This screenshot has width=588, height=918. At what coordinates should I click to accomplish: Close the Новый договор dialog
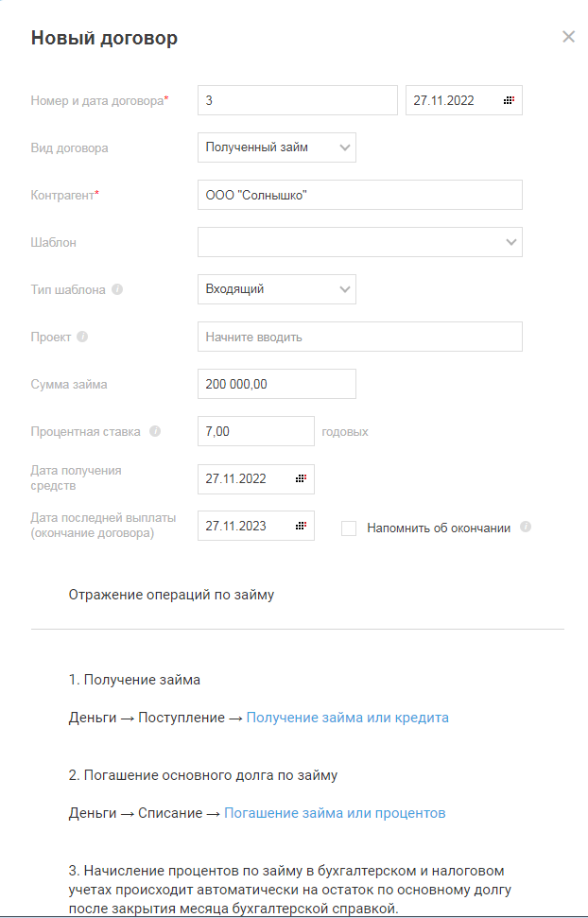pos(568,37)
